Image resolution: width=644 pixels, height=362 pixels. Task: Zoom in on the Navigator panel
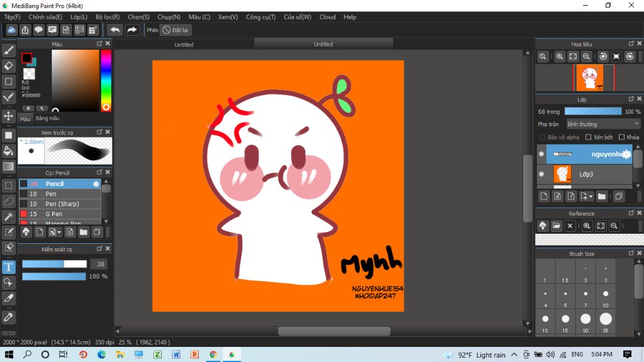[560, 57]
